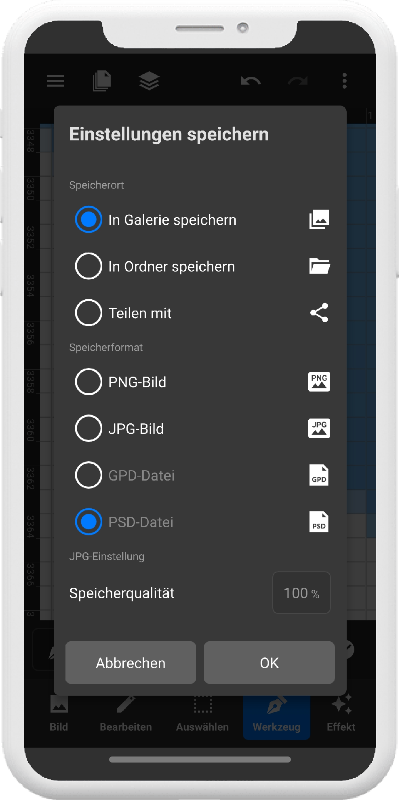Confirm with the OK button

(269, 663)
